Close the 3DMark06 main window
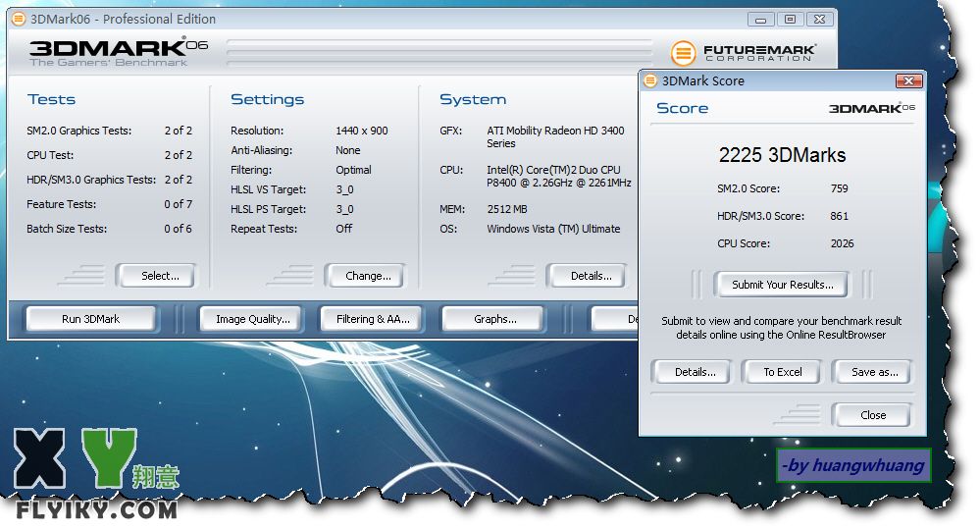Viewport: 980px width, 530px height. 820,20
